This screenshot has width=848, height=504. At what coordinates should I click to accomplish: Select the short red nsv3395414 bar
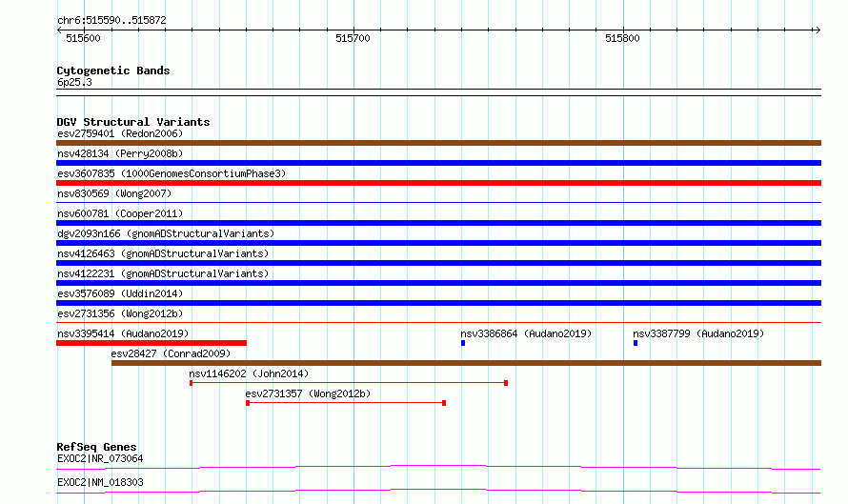click(x=151, y=343)
